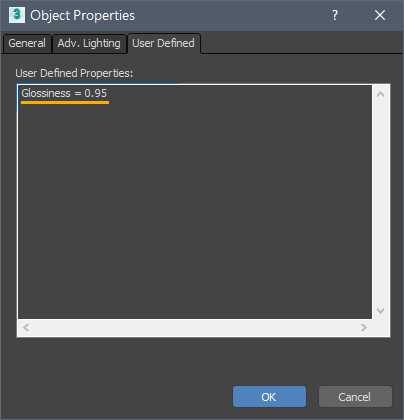The width and height of the screenshot is (404, 420).
Task: Click the horizontal scrollbar right arrow
Action: pyautogui.click(x=364, y=328)
